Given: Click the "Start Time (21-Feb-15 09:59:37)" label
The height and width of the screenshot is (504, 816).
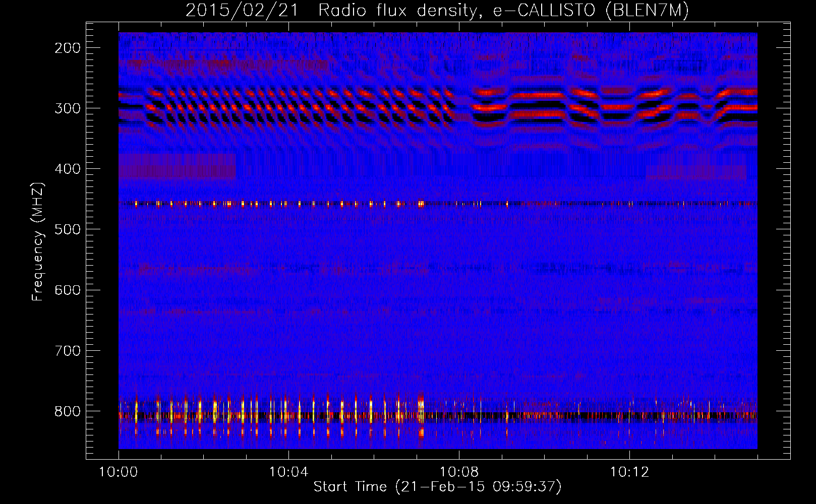Looking at the screenshot, I should point(437,487).
